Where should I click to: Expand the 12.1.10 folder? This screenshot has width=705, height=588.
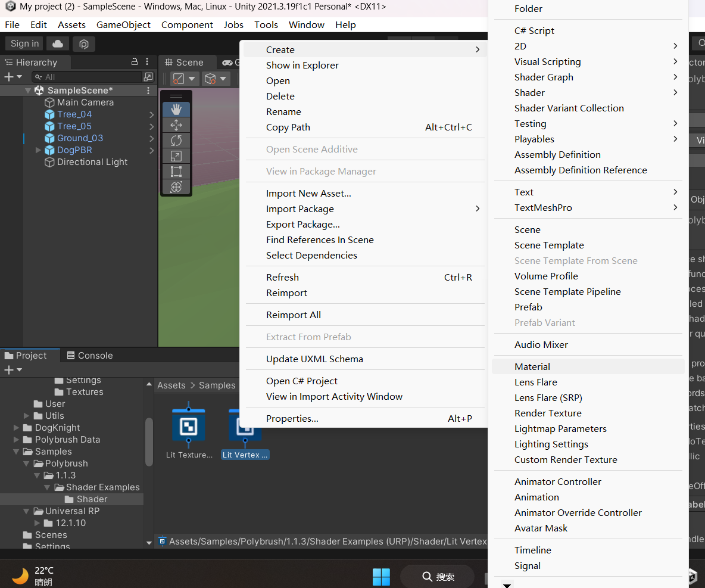37,523
